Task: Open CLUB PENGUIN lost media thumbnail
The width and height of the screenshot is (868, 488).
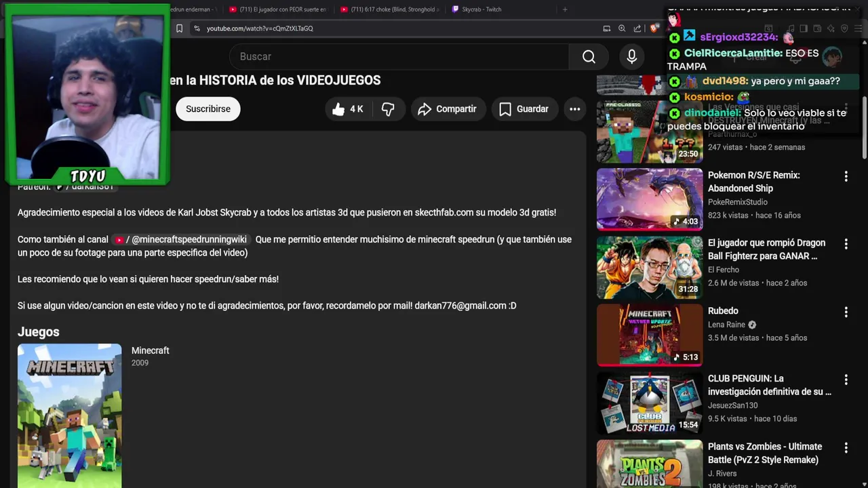Action: (x=650, y=403)
